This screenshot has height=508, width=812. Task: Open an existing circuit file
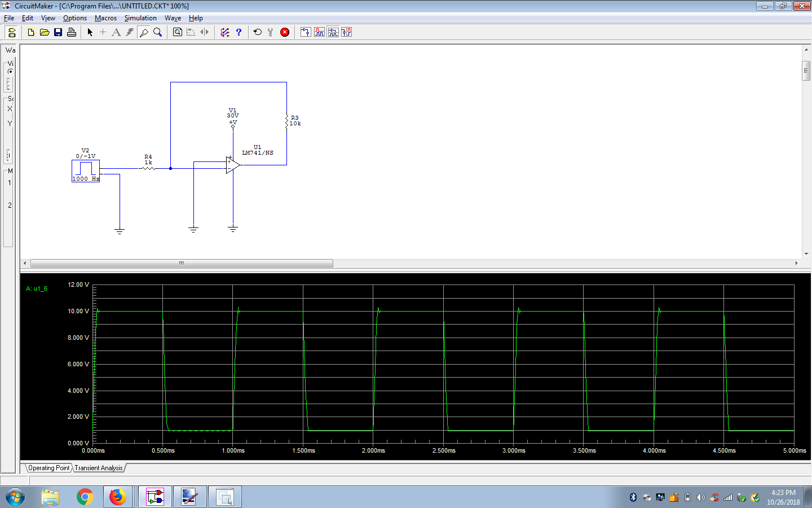[45, 32]
